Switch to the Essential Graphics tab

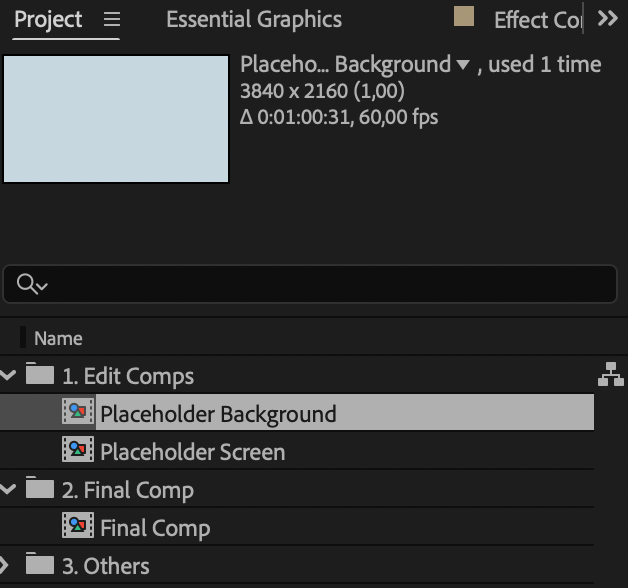pos(254,19)
